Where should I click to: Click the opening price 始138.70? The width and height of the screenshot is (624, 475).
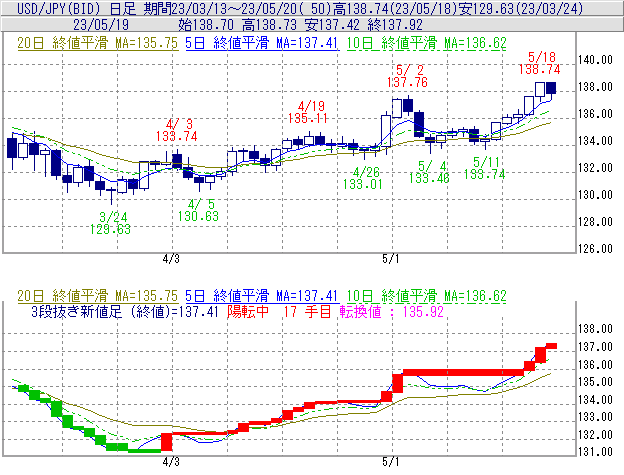[206, 25]
